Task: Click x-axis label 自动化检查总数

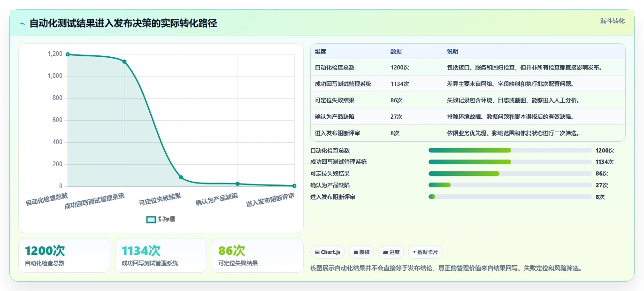Action: pos(47,199)
